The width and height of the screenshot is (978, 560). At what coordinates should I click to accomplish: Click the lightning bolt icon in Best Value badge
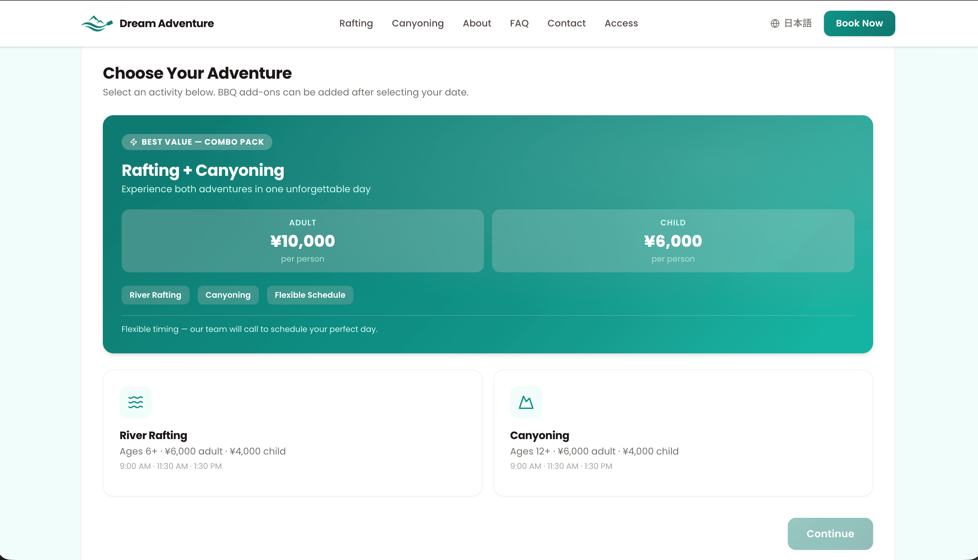pyautogui.click(x=133, y=142)
